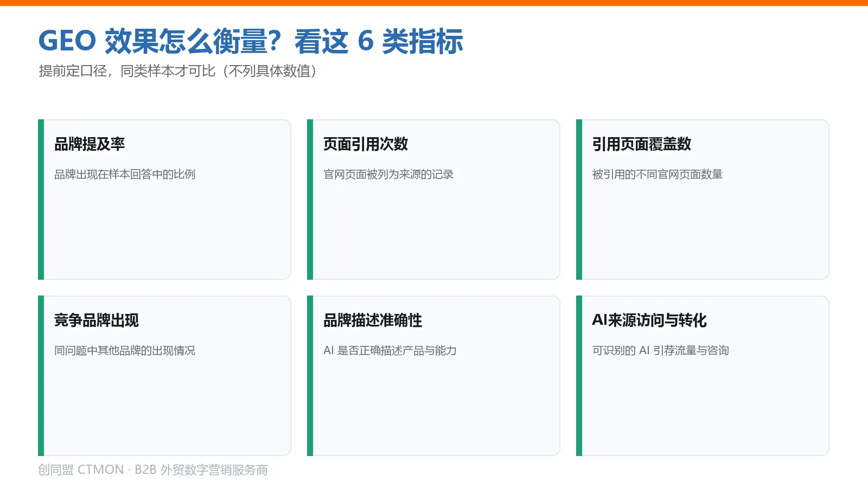Click the slide title 'GEO 效果怎么衡量？看这 6 类指标'
This screenshot has height=488, width=868.
coord(251,41)
